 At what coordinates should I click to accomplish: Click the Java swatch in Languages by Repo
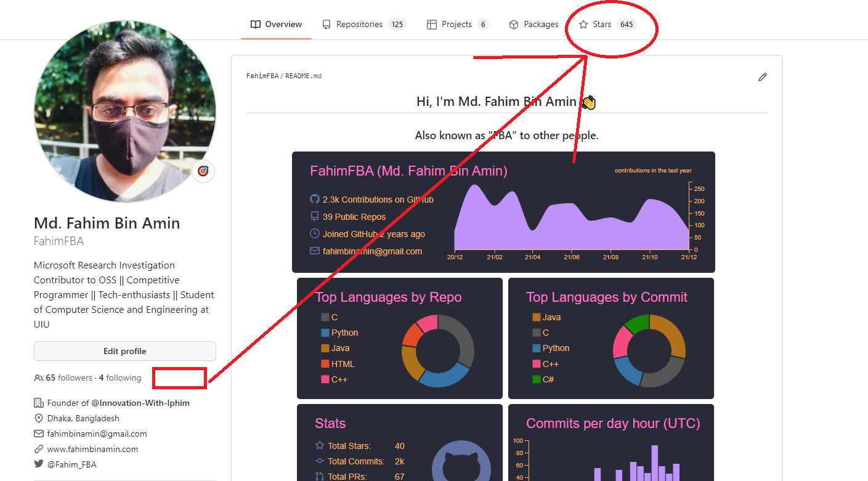[x=325, y=348]
